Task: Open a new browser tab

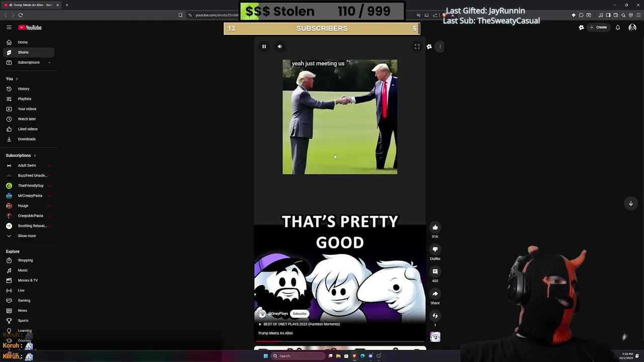Action: pyautogui.click(x=66, y=5)
